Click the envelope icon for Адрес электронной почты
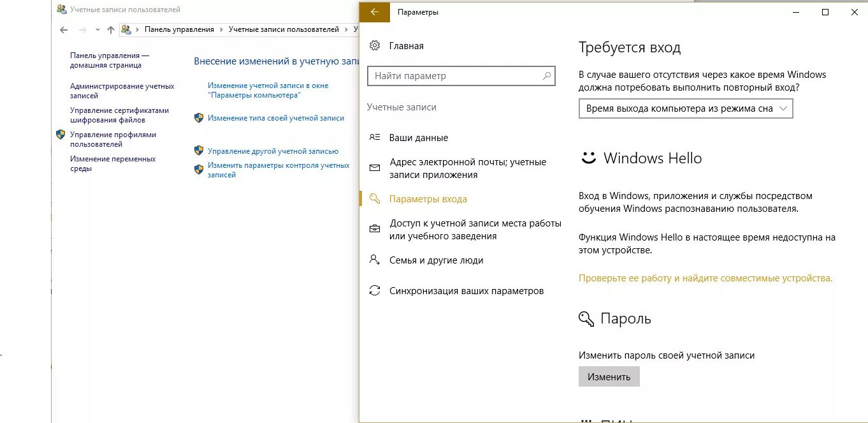This screenshot has width=868, height=423. [x=374, y=167]
